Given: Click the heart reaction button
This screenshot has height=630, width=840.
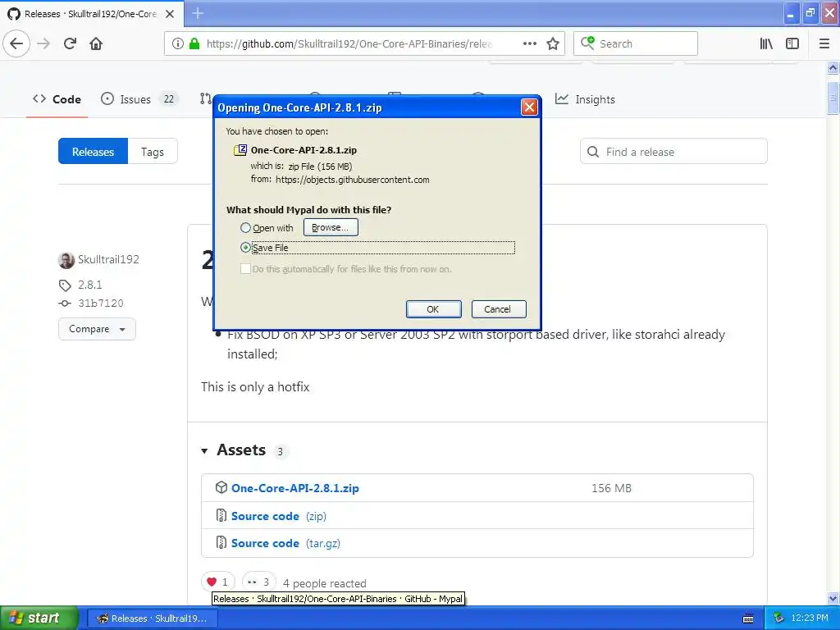Looking at the screenshot, I should click(x=218, y=582).
